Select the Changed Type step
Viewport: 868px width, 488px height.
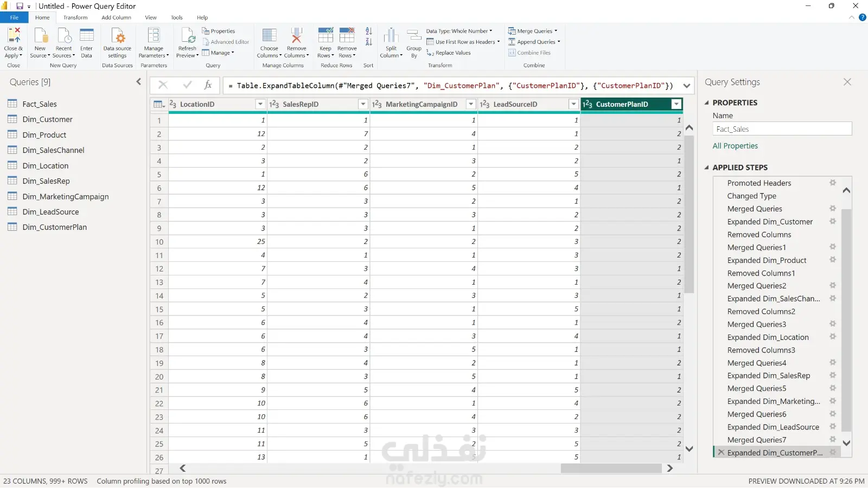(x=751, y=196)
